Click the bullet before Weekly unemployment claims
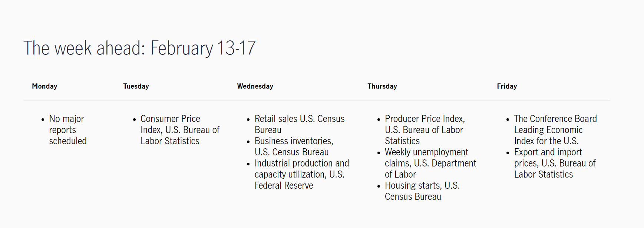Image resolution: width=644 pixels, height=228 pixels. click(x=379, y=153)
